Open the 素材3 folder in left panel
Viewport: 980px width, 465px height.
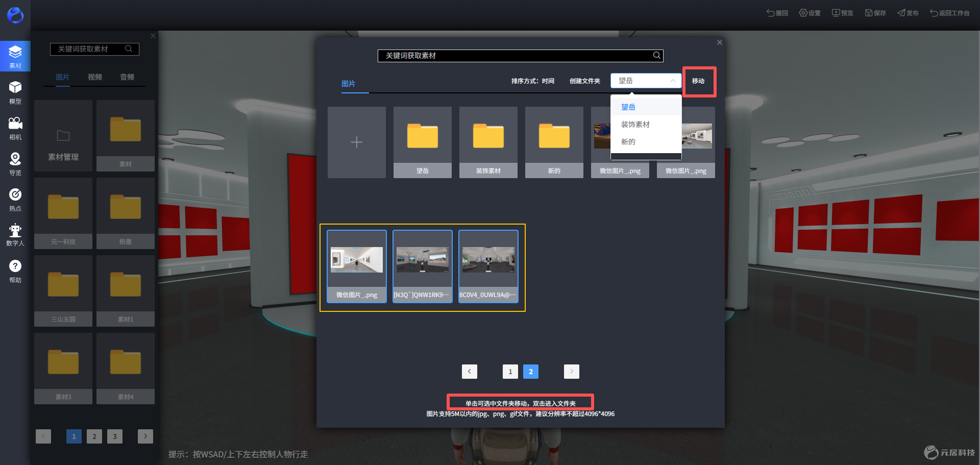pyautogui.click(x=63, y=369)
